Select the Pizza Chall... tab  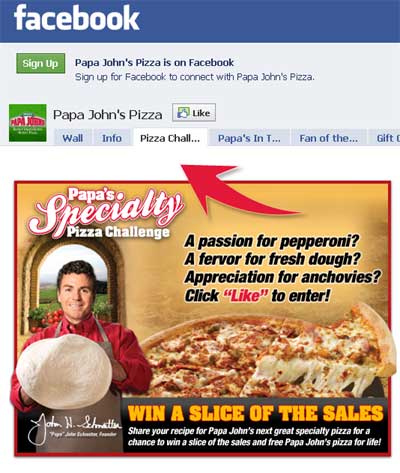170,138
